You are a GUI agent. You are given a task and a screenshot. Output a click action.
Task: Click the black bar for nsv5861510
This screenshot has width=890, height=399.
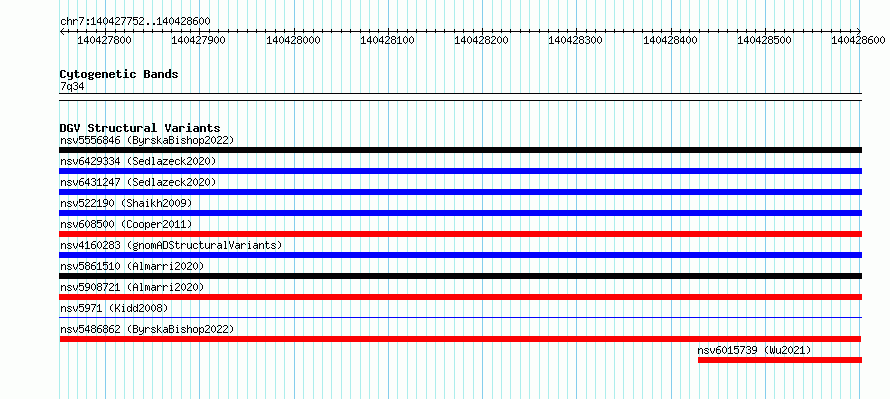pyautogui.click(x=460, y=276)
